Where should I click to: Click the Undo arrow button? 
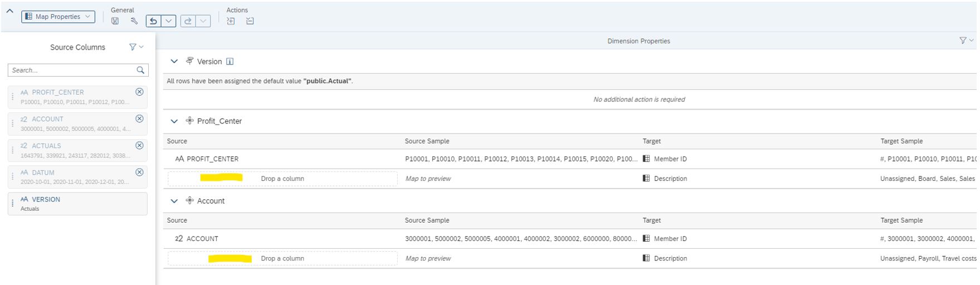(153, 21)
